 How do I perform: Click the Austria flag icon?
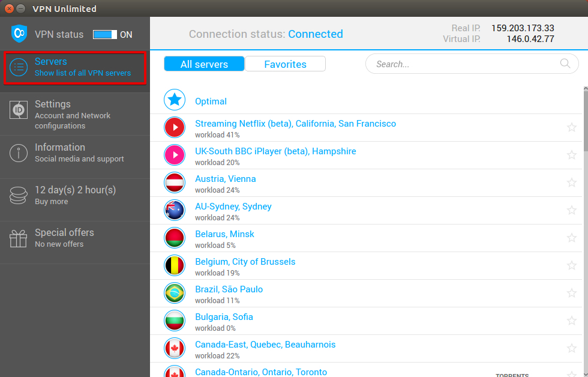[175, 182]
